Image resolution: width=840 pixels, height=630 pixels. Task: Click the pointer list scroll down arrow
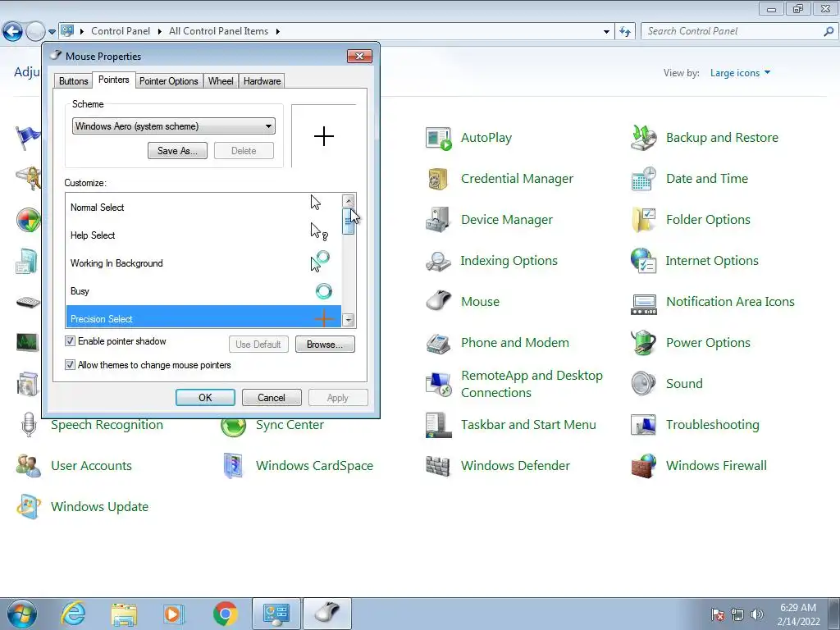click(x=348, y=321)
